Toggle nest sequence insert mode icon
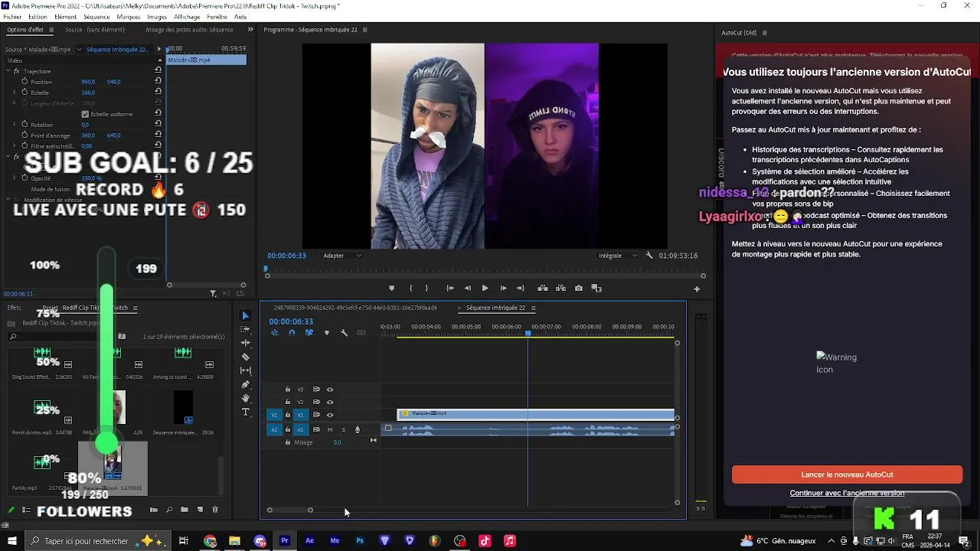Screen dimensions: 980x551 pos(274,333)
